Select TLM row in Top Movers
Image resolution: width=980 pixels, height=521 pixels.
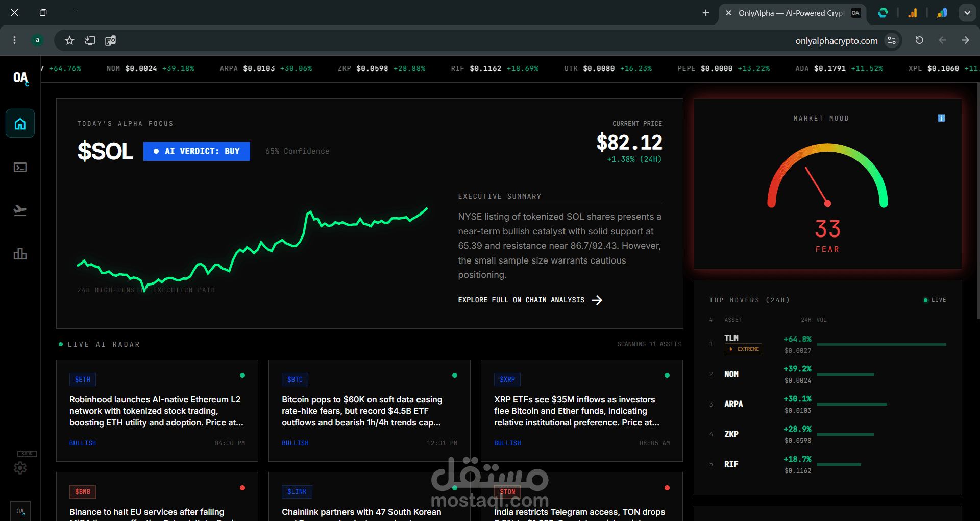tap(827, 344)
